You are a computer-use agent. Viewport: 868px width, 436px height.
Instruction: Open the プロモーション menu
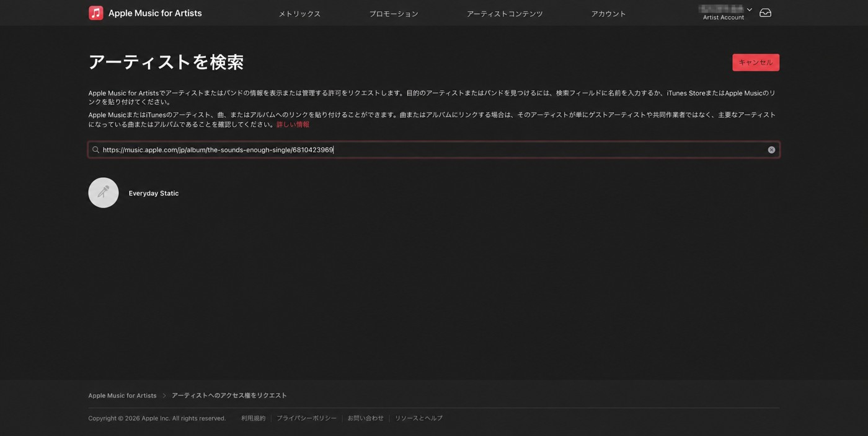394,14
